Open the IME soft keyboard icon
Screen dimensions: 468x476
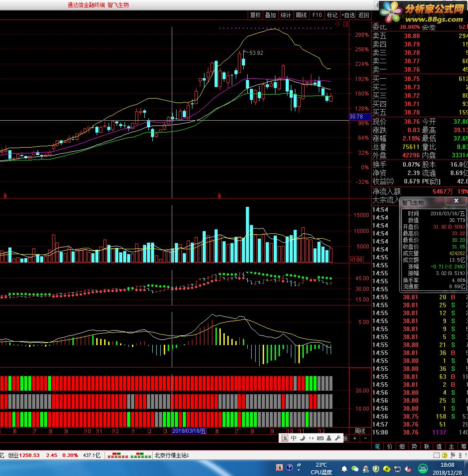tap(320, 438)
